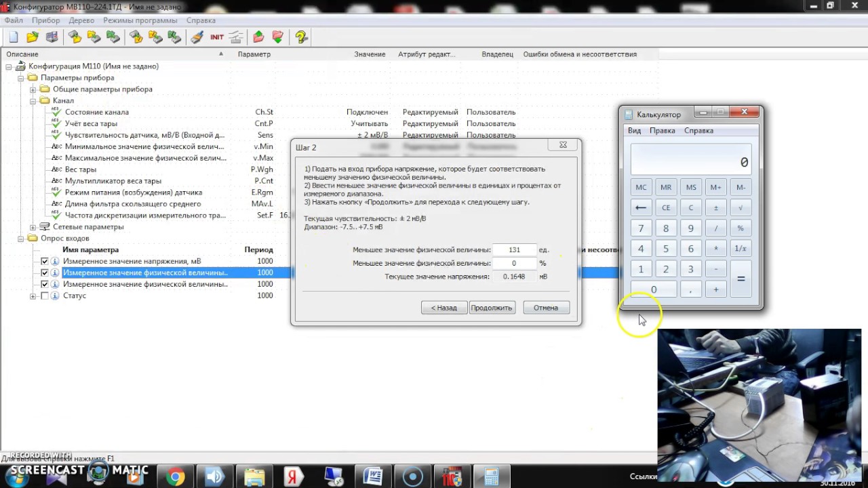Click the equals key in Calculator
The image size is (868, 488).
coord(741,279)
